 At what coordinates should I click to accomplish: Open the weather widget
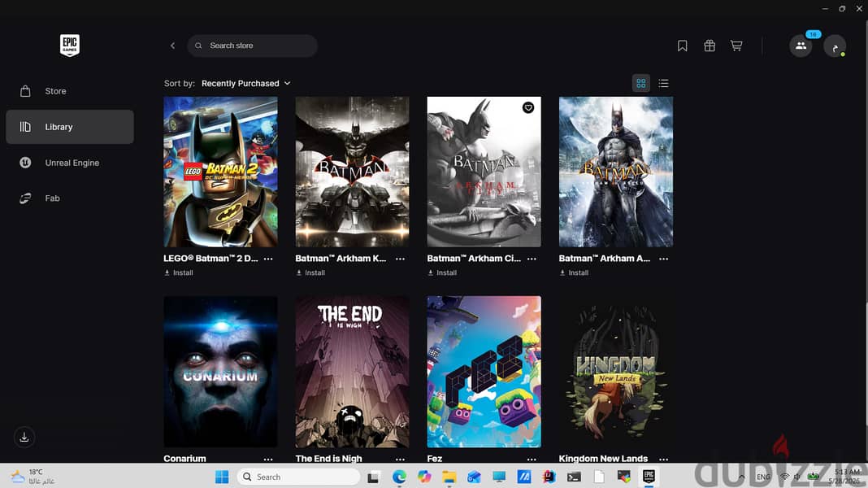tap(33, 477)
